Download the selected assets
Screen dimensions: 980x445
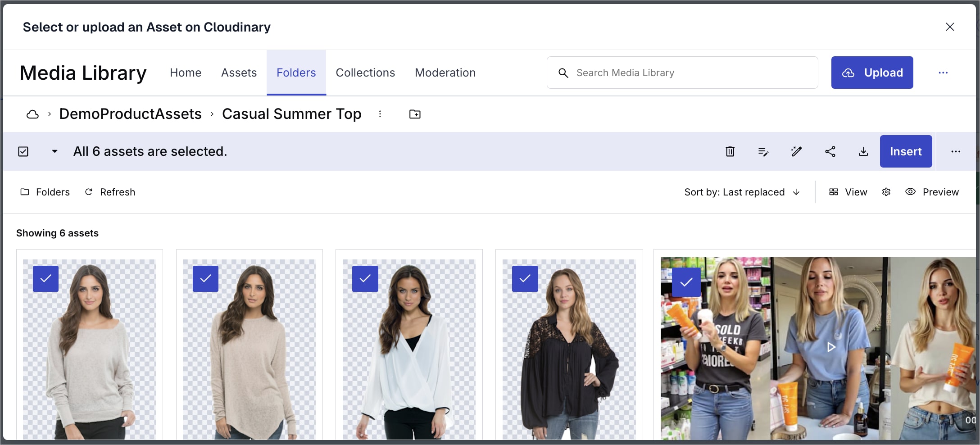point(863,152)
